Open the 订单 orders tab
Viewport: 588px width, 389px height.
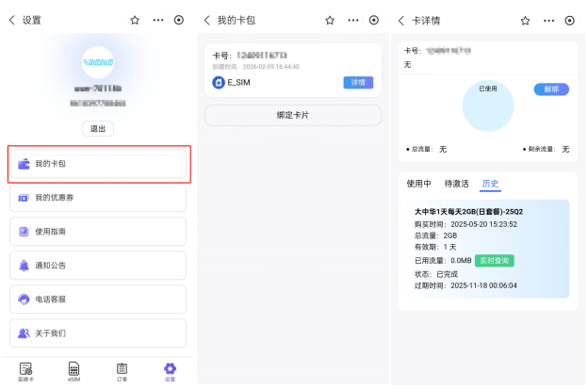click(122, 371)
